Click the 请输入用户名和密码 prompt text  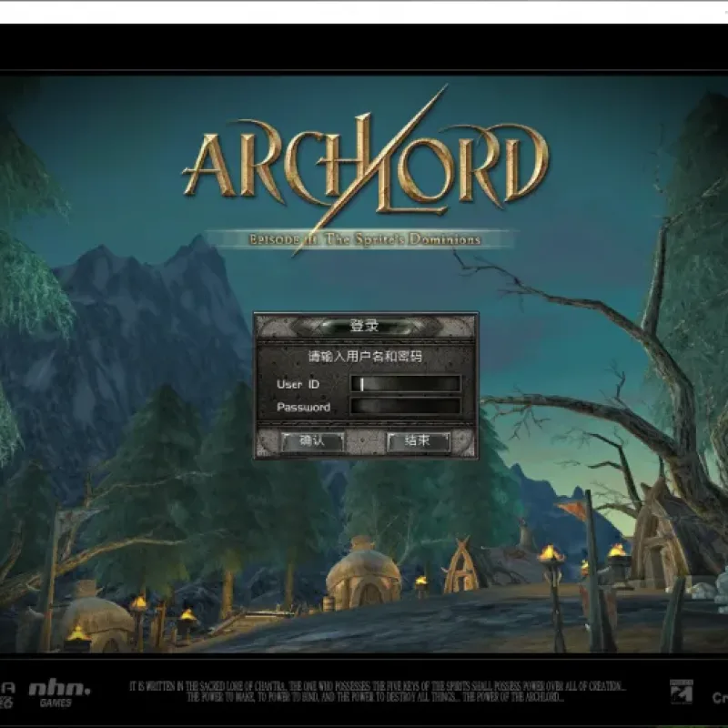coord(366,357)
